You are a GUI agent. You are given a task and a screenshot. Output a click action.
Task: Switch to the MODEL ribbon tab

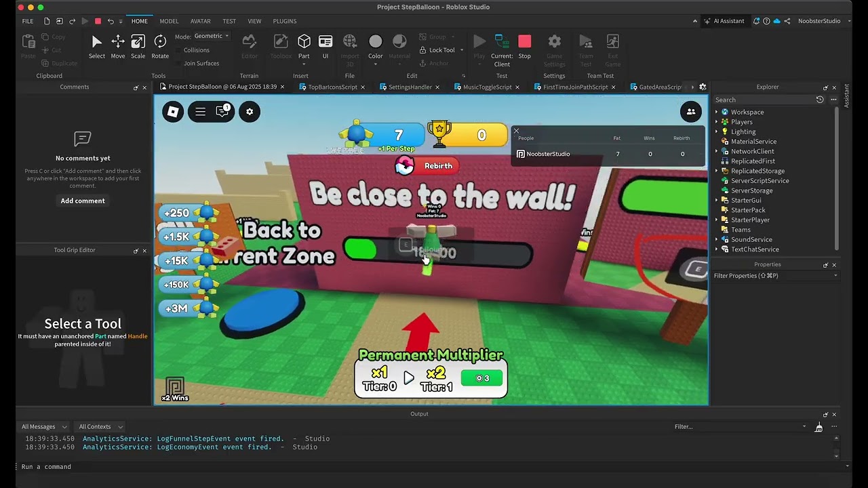click(169, 21)
